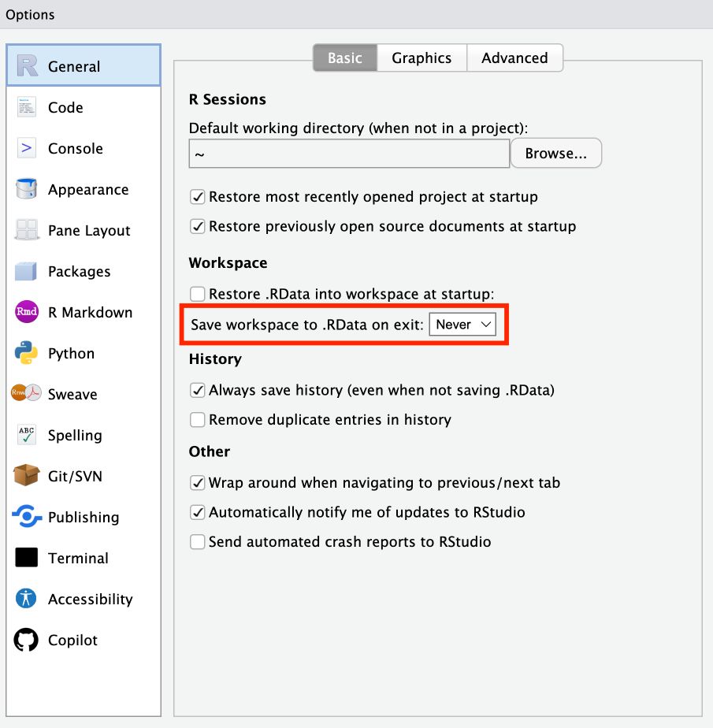Open Python settings via the Python logo
Screen dimensions: 713x728
click(x=27, y=354)
